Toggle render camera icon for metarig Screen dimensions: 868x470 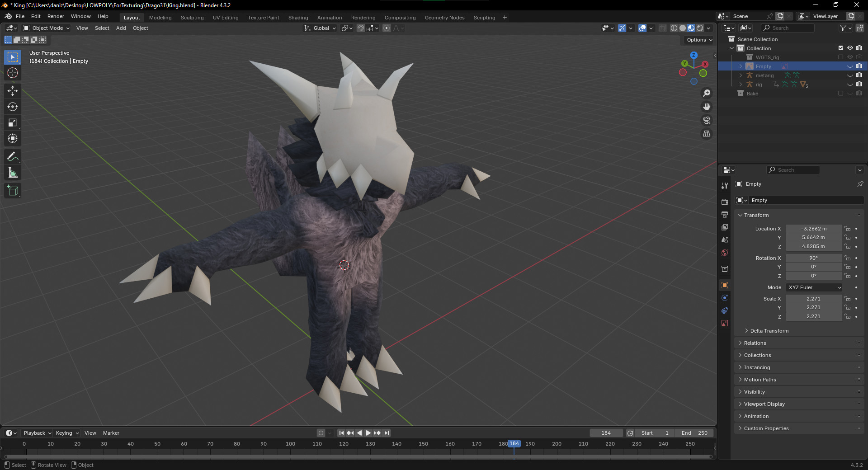pyautogui.click(x=859, y=75)
